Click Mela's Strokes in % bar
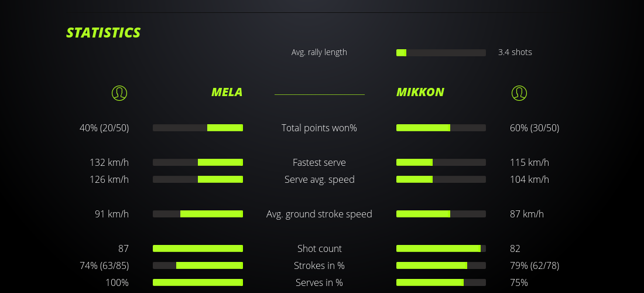The width and height of the screenshot is (644, 293). (198, 265)
